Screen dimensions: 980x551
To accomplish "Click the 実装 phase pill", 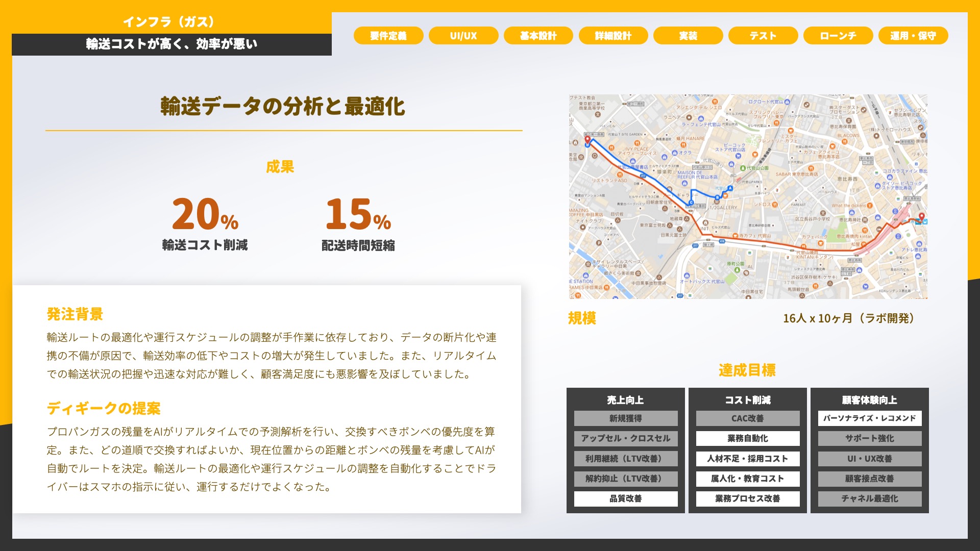I will 688,36.
